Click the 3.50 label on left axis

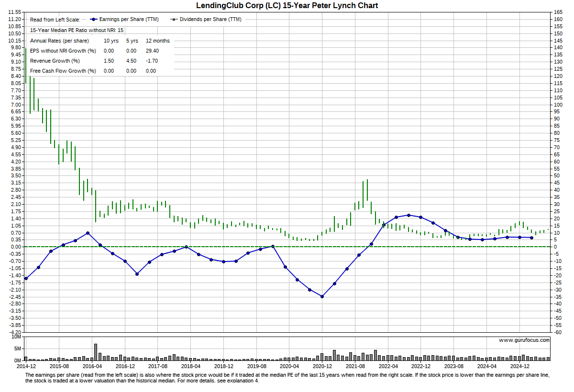[16, 175]
